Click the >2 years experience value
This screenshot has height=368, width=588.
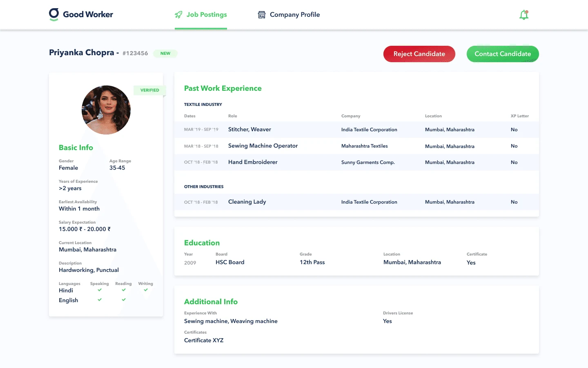tap(70, 188)
